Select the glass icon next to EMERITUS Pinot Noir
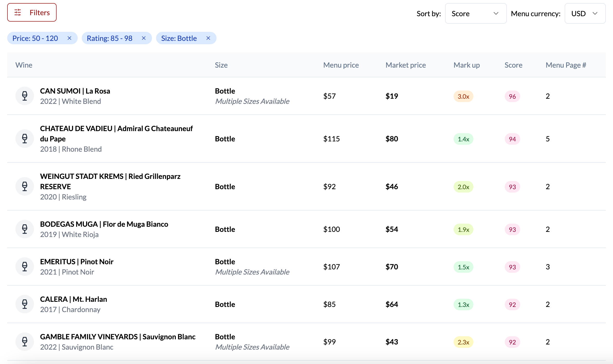 pos(25,267)
